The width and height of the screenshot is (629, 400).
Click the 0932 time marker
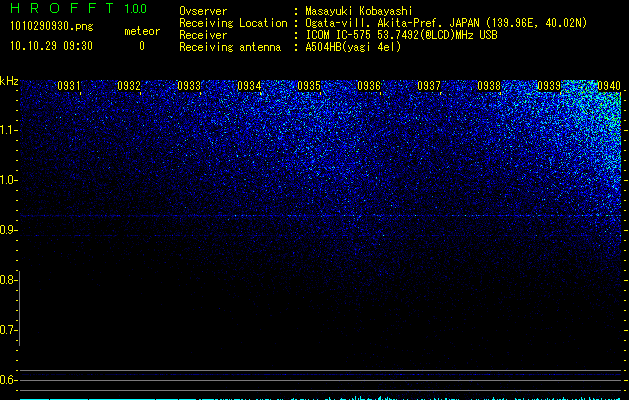coord(129,86)
